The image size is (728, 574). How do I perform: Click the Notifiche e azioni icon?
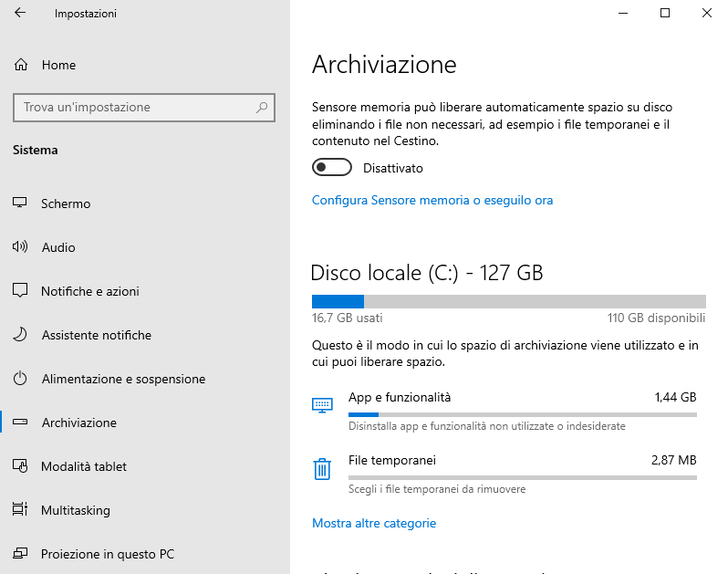pyautogui.click(x=20, y=291)
